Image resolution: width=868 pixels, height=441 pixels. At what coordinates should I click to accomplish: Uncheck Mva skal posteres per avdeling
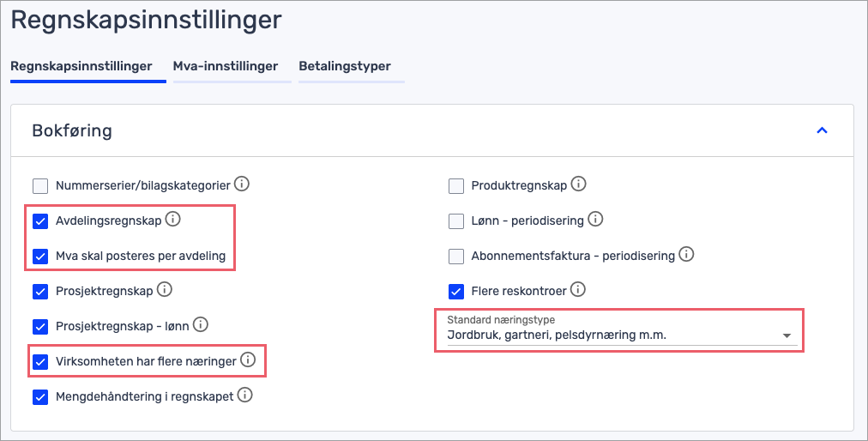click(x=40, y=257)
